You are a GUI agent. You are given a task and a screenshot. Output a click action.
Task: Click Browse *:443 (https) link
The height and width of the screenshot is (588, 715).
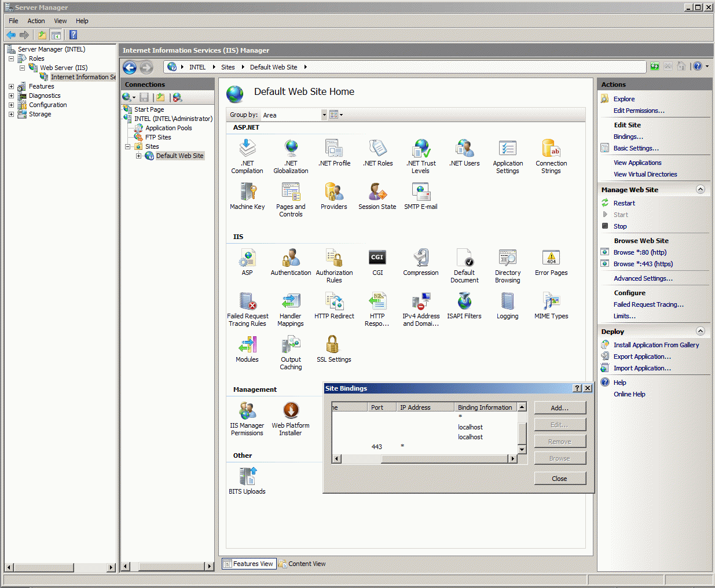click(643, 264)
